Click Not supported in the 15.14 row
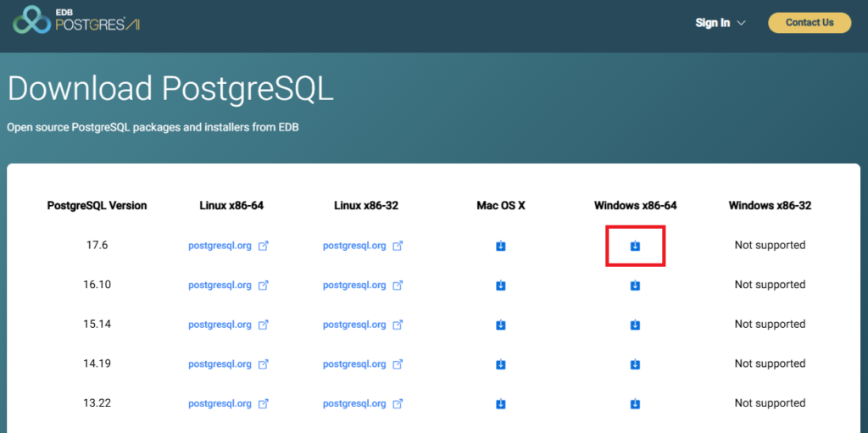 [x=770, y=324]
